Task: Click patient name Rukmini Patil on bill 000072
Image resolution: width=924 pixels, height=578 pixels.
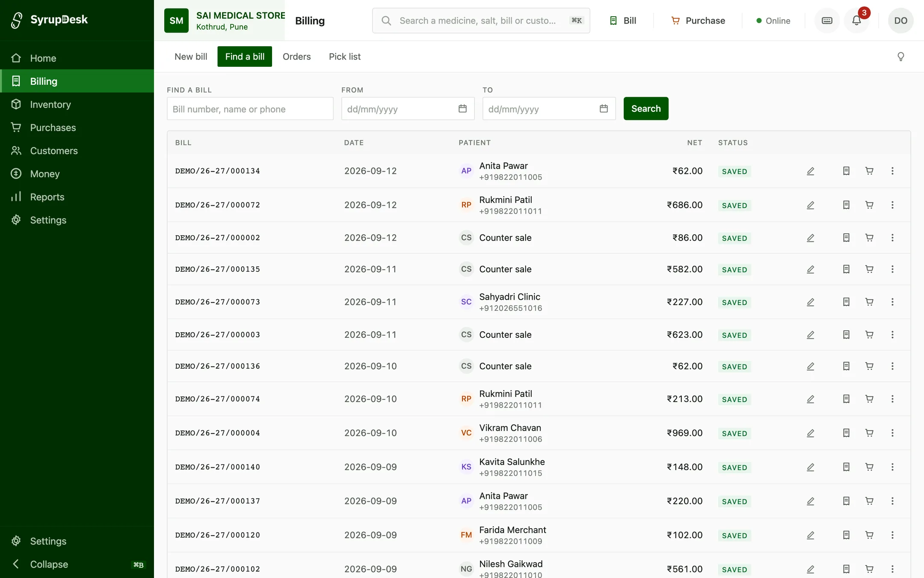Action: click(506, 200)
